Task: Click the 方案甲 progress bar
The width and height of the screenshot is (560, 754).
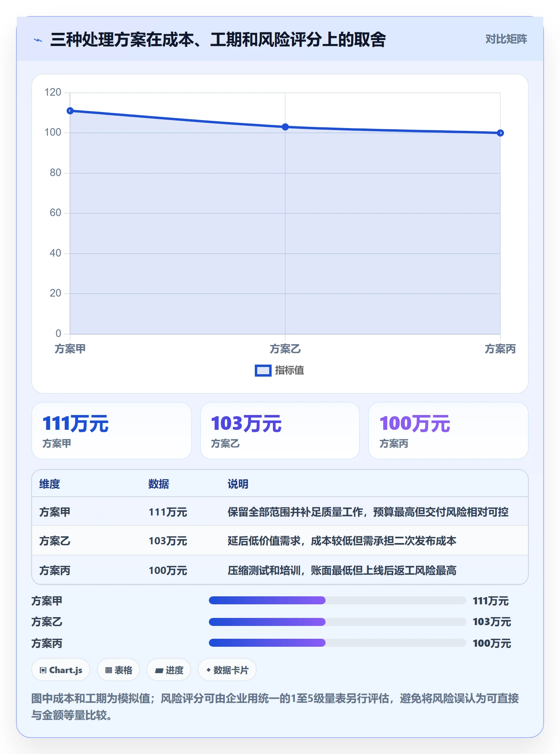Action: (x=337, y=600)
